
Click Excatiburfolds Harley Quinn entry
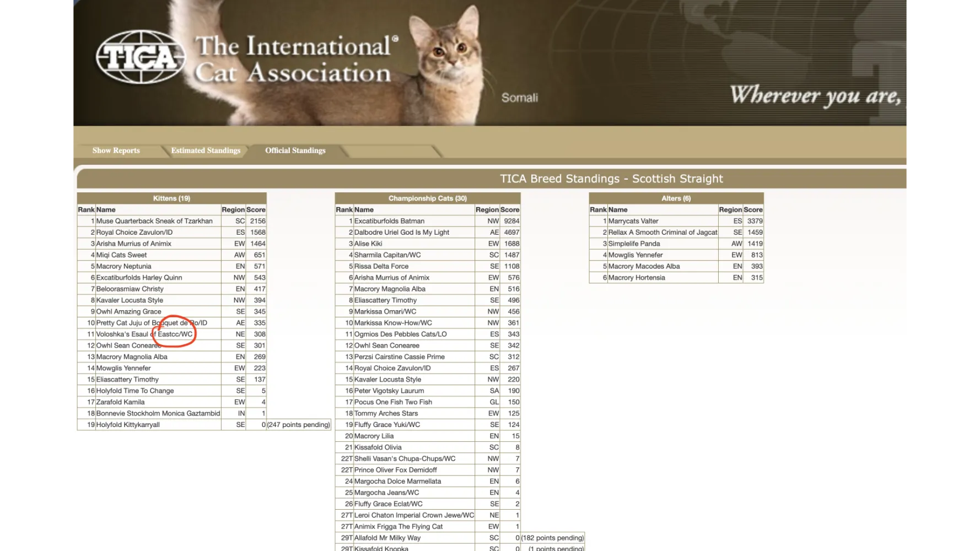click(x=139, y=278)
